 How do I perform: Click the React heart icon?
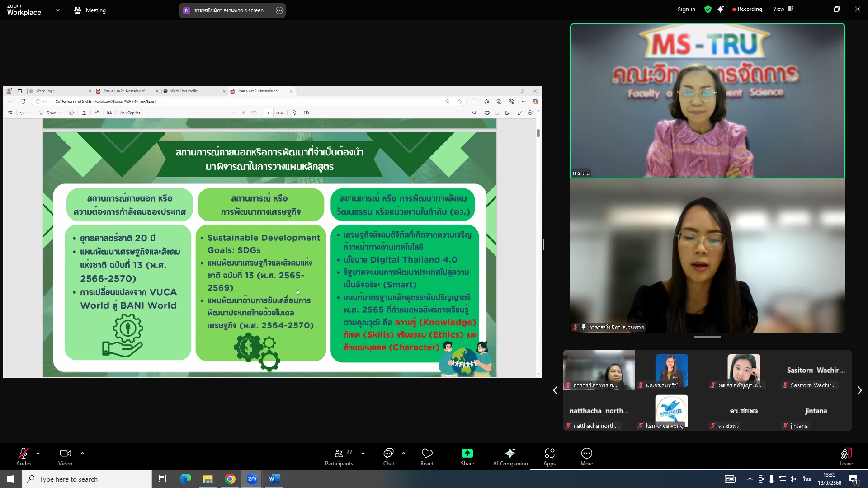point(427,453)
